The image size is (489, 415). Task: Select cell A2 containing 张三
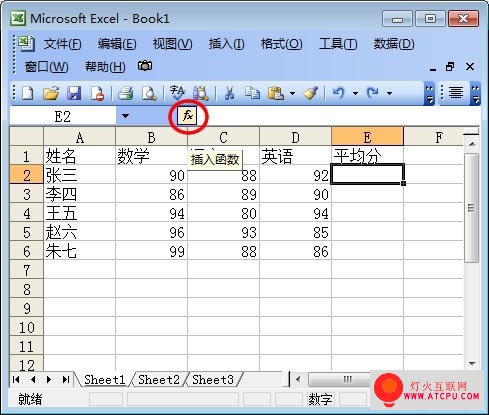pos(79,175)
